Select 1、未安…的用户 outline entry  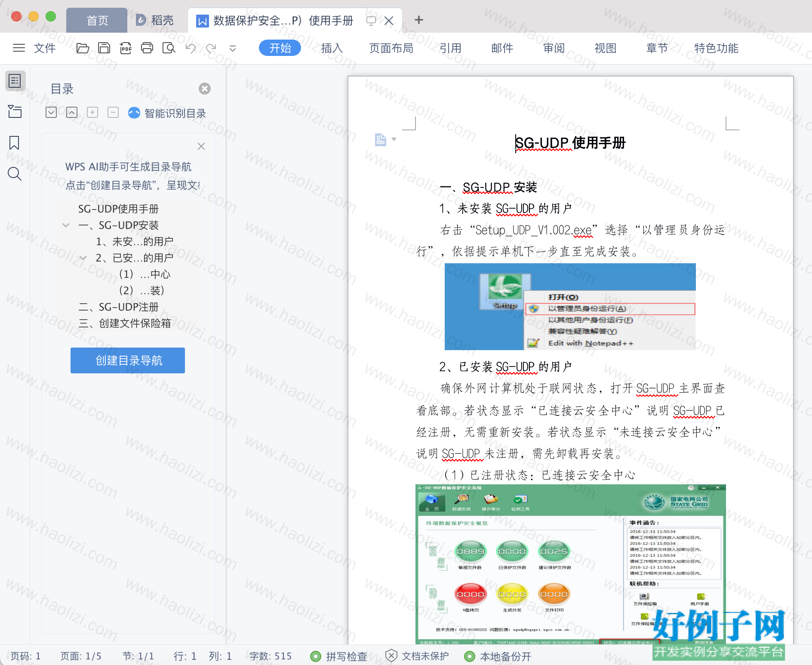tap(135, 242)
